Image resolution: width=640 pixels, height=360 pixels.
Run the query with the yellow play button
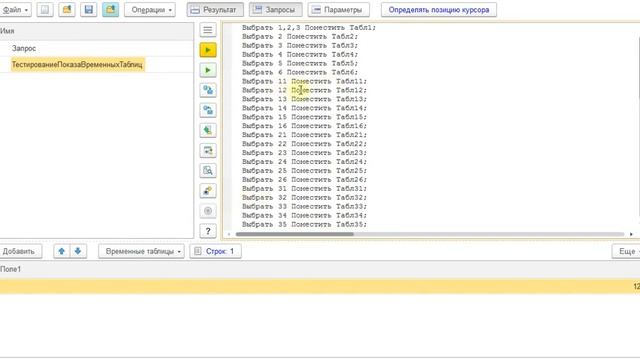click(208, 50)
